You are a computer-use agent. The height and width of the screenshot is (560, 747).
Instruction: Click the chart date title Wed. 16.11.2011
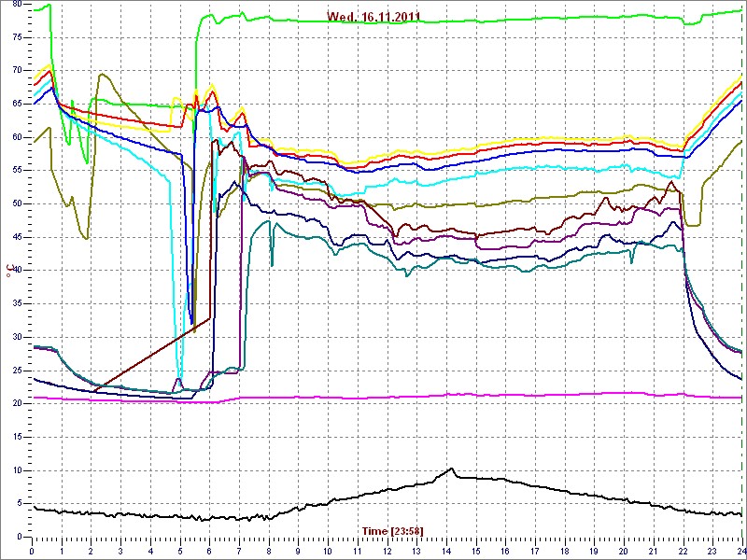373,17
